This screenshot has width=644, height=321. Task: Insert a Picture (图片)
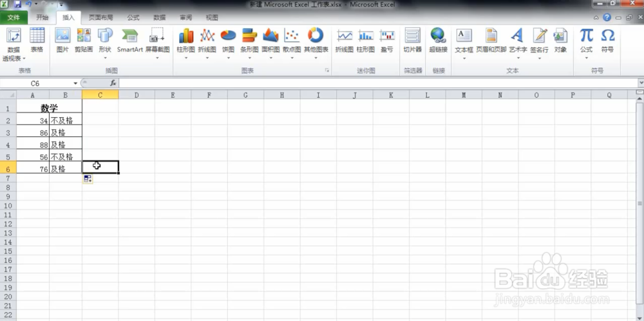point(62,41)
